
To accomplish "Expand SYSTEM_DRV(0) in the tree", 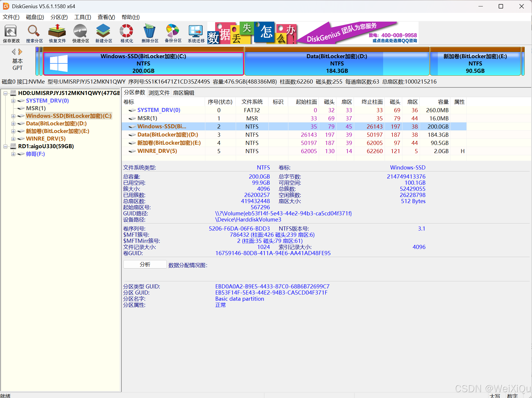I will (x=13, y=101).
